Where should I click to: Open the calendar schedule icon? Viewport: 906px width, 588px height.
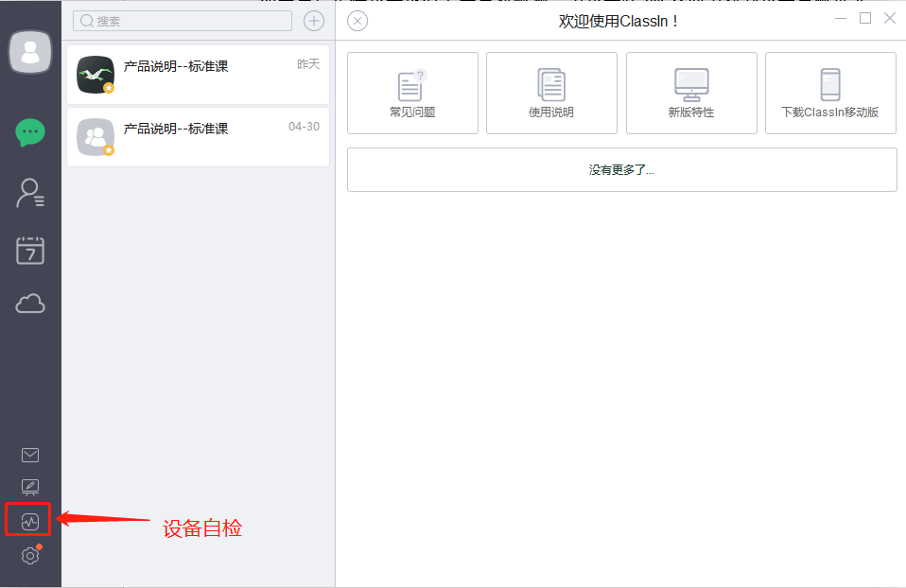tap(30, 251)
